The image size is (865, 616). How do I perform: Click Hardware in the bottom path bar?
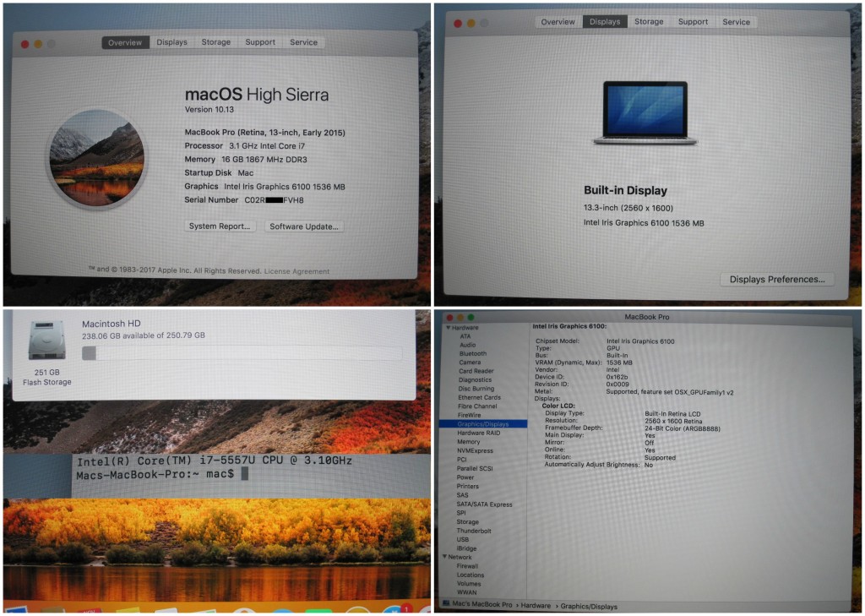click(536, 606)
